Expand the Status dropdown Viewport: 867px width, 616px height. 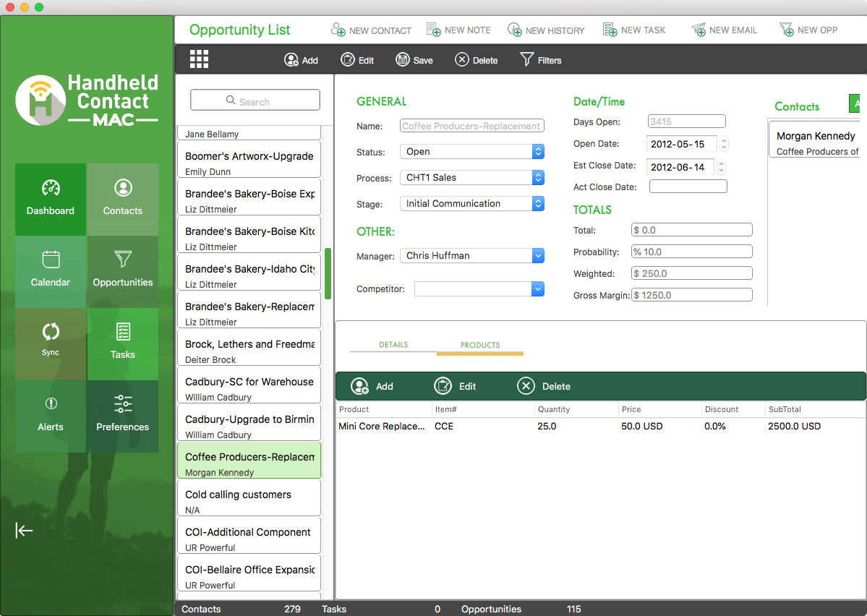[537, 152]
